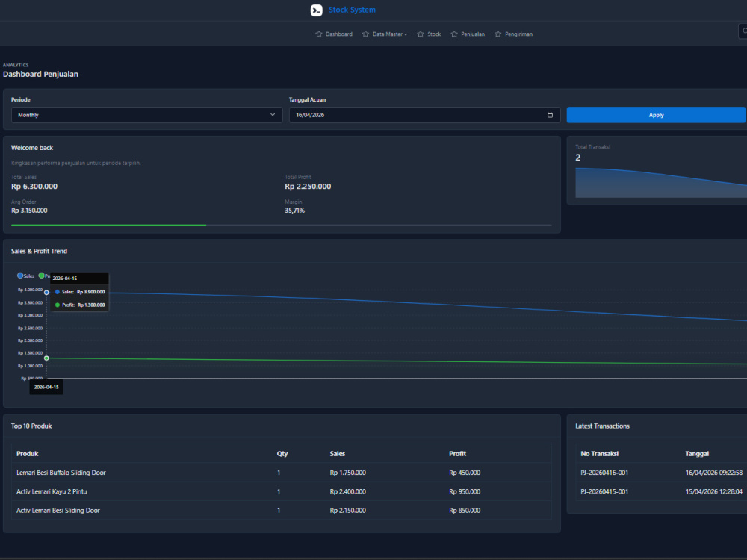Click the Profit column header in Top 10 Produk
The image size is (747, 560).
click(457, 454)
